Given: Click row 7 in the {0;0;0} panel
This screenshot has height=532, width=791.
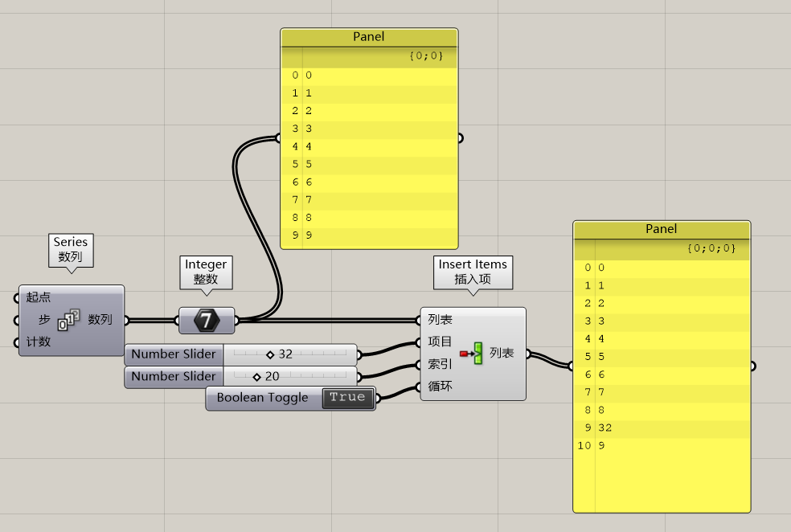Looking at the screenshot, I should 662,392.
